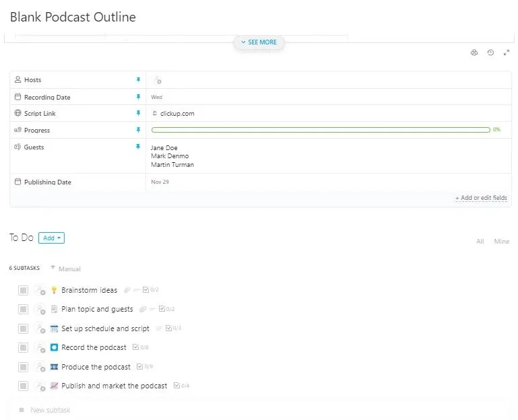Open the checklist indicator of Record the podcast
518x420 pixels.
tap(140, 347)
